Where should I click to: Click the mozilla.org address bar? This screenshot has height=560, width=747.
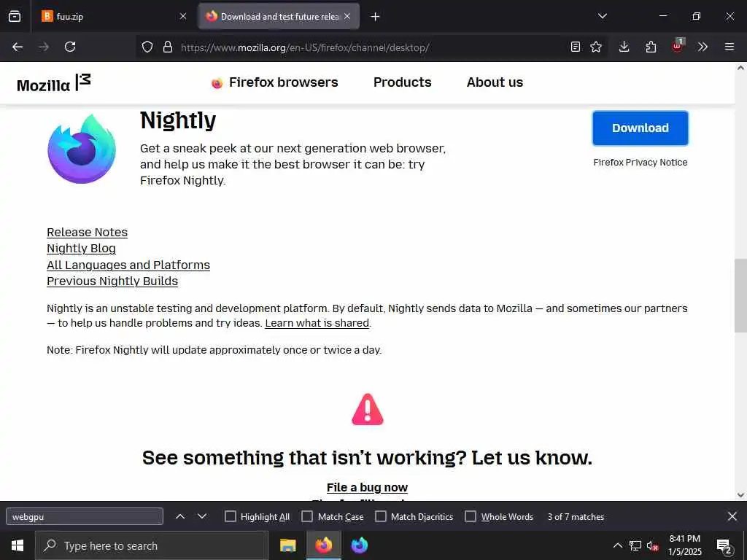(371, 47)
